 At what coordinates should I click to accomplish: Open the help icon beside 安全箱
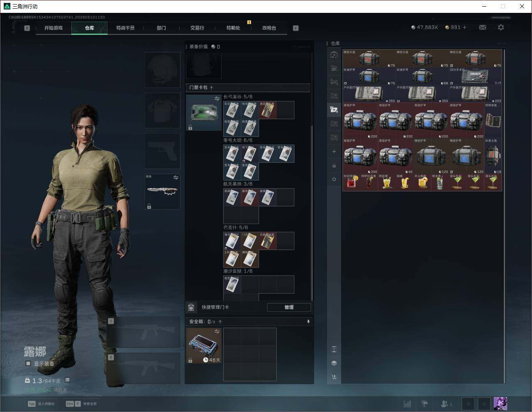pyautogui.click(x=220, y=321)
